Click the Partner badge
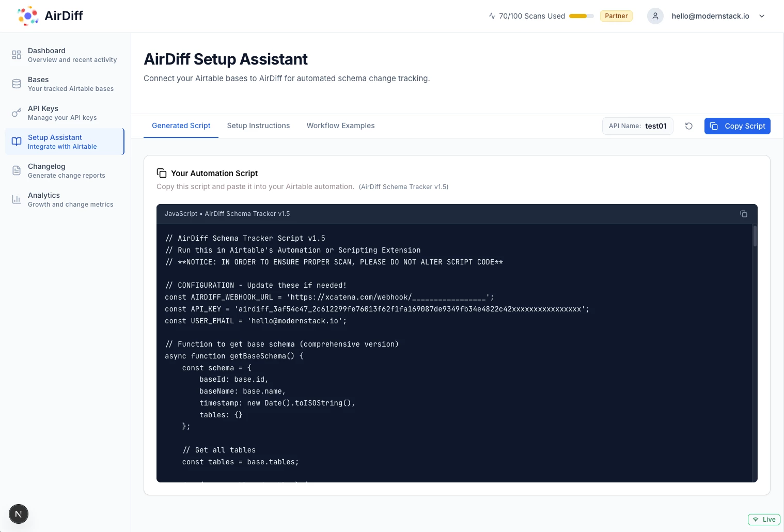 click(x=616, y=16)
